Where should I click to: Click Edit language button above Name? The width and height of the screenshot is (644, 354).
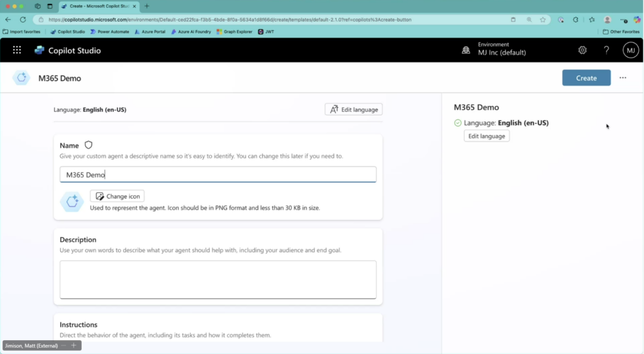tap(353, 109)
